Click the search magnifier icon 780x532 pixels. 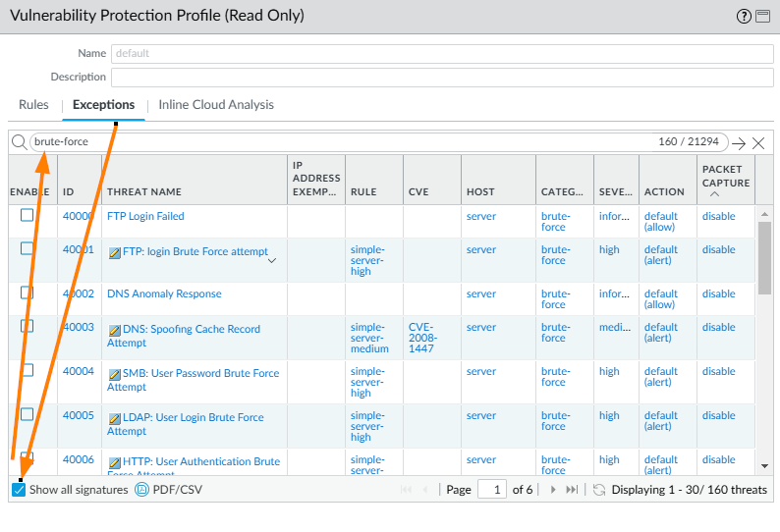click(x=19, y=142)
